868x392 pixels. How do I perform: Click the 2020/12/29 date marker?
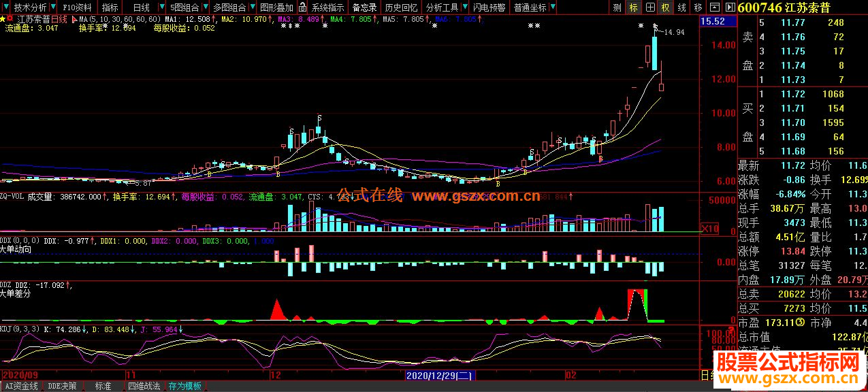(440, 375)
